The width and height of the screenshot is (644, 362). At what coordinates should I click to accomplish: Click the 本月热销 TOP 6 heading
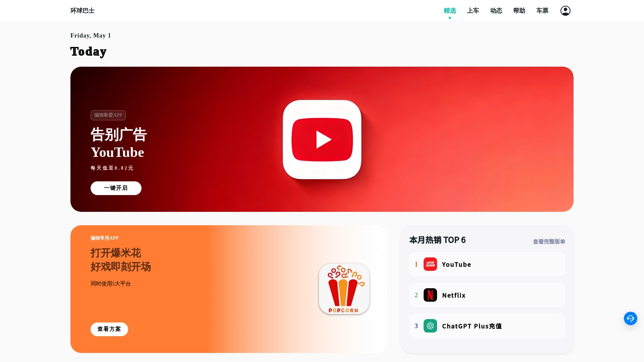[x=437, y=240]
